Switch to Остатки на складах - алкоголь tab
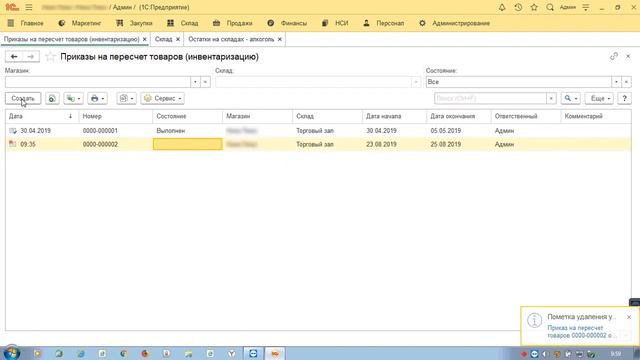Viewport: 640px width, 360px height. coord(231,39)
